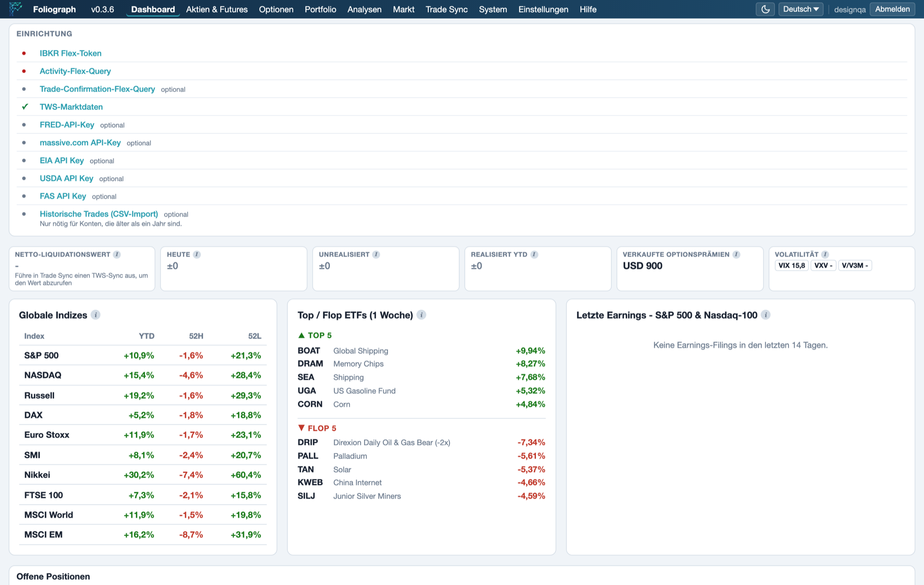Open the massive.com API-Key link
The width and height of the screenshot is (924, 585).
pyautogui.click(x=80, y=143)
